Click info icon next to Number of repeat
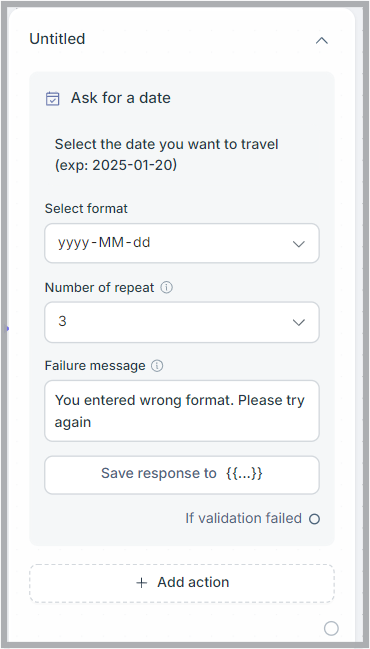Image resolution: width=370 pixels, height=649 pixels. point(166,287)
